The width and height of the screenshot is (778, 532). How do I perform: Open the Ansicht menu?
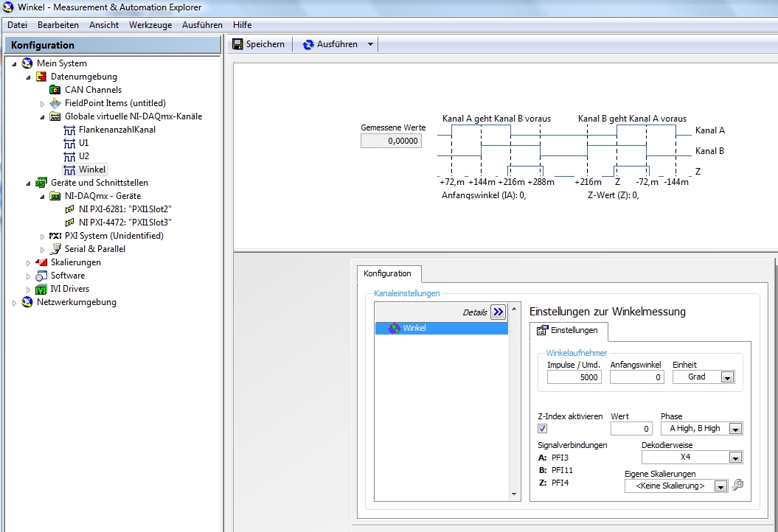coord(104,25)
